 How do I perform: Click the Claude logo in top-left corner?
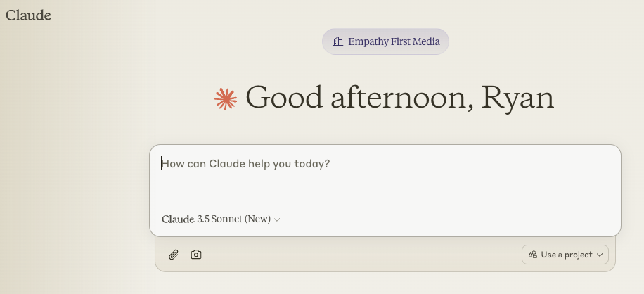pyautogui.click(x=28, y=15)
